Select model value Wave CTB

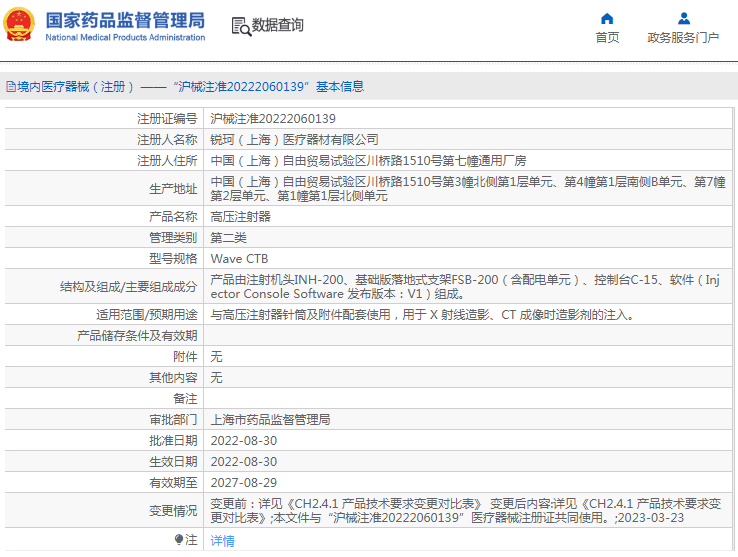pos(239,259)
